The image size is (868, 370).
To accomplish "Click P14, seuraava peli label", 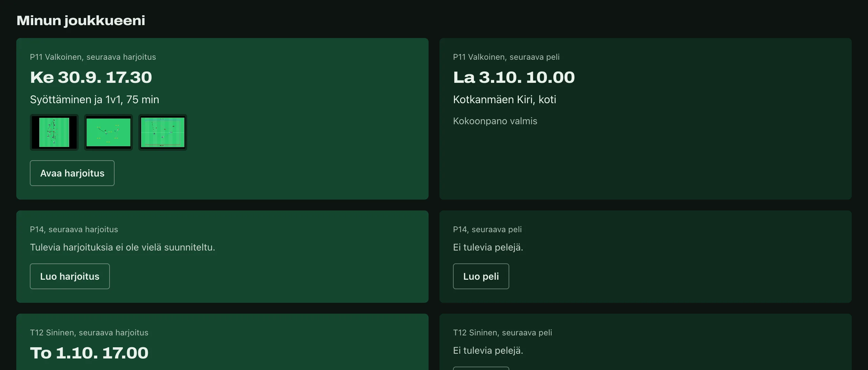I will point(487,229).
